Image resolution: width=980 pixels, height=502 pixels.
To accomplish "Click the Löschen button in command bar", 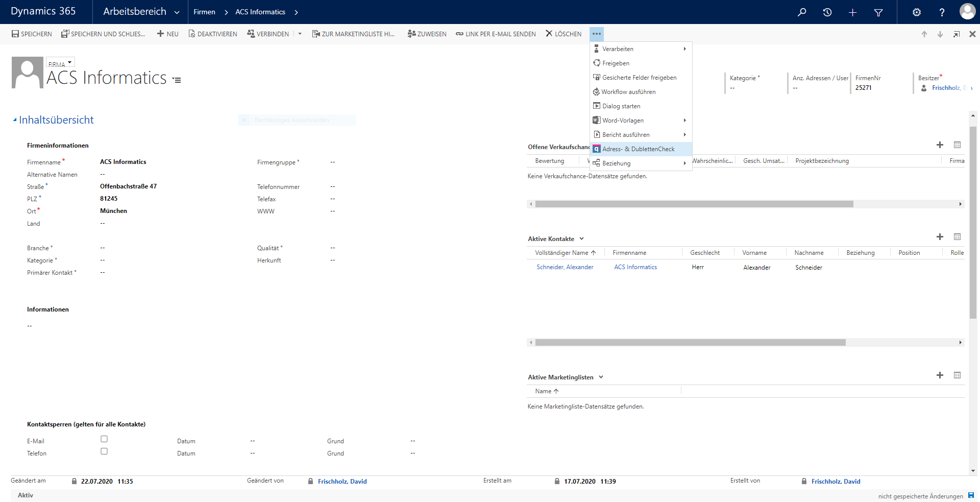I will (x=563, y=34).
